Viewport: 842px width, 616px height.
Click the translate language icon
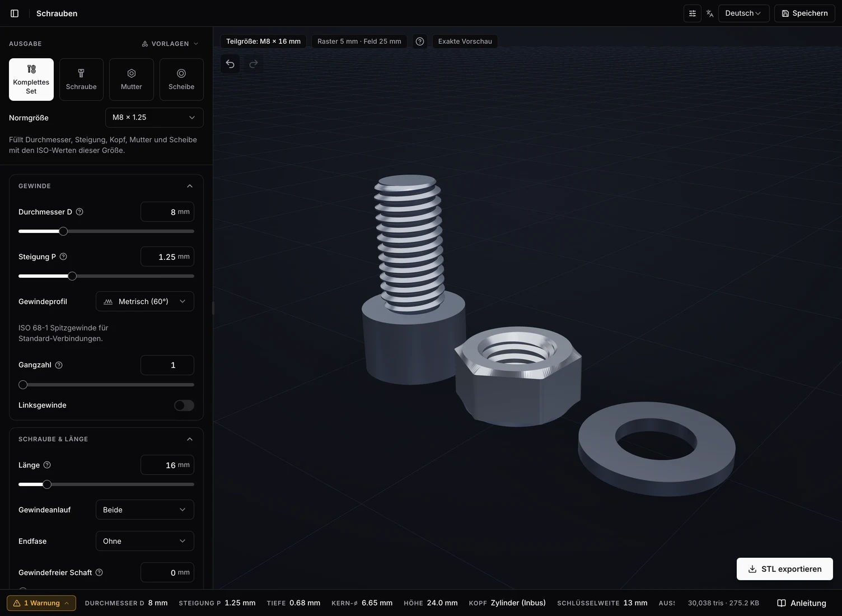710,13
